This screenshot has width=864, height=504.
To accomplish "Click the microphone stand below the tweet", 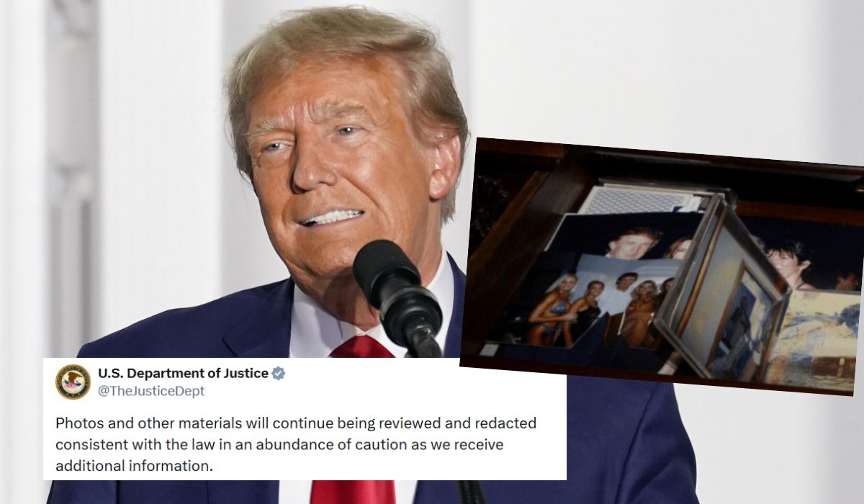I will click(x=470, y=492).
